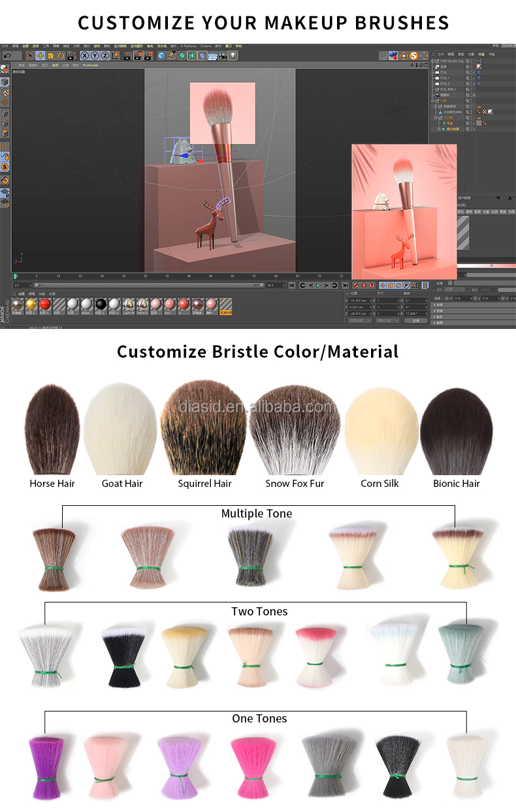This screenshot has height=812, width=516.
Task: Click the Array modeling generator icon
Action: (192, 55)
